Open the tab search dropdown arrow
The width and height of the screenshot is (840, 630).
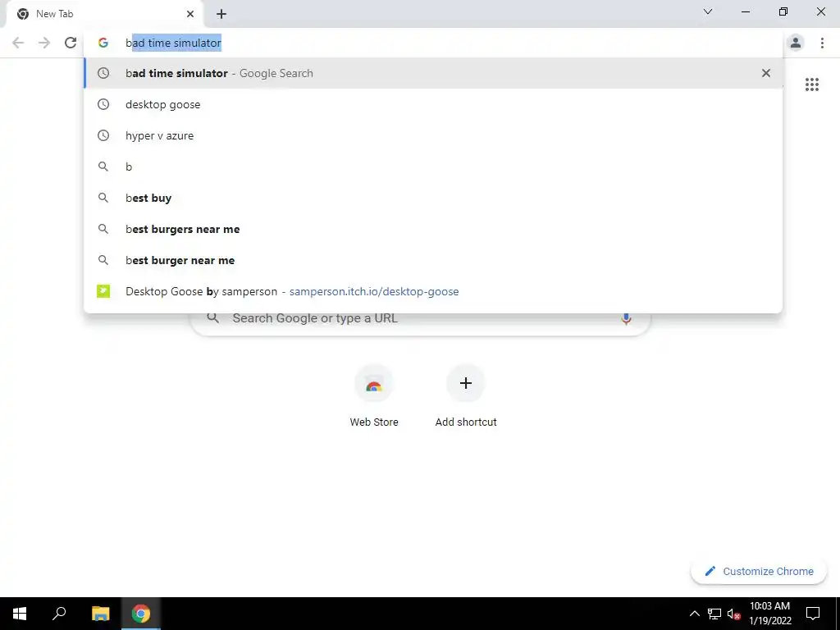(x=708, y=11)
